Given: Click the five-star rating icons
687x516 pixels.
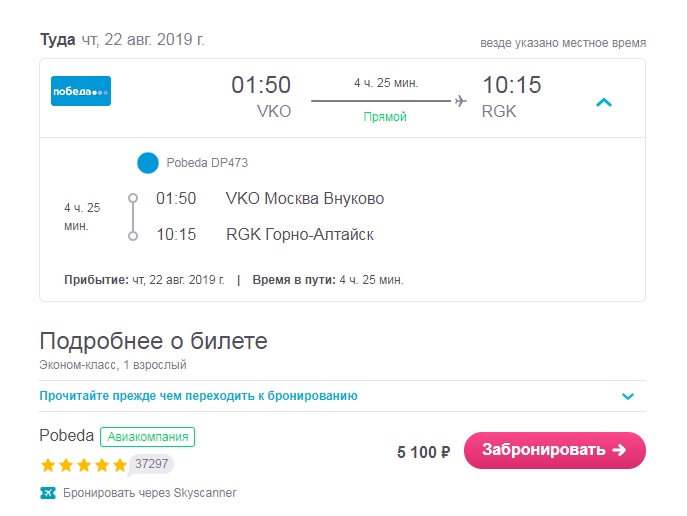Looking at the screenshot, I should coord(83,465).
